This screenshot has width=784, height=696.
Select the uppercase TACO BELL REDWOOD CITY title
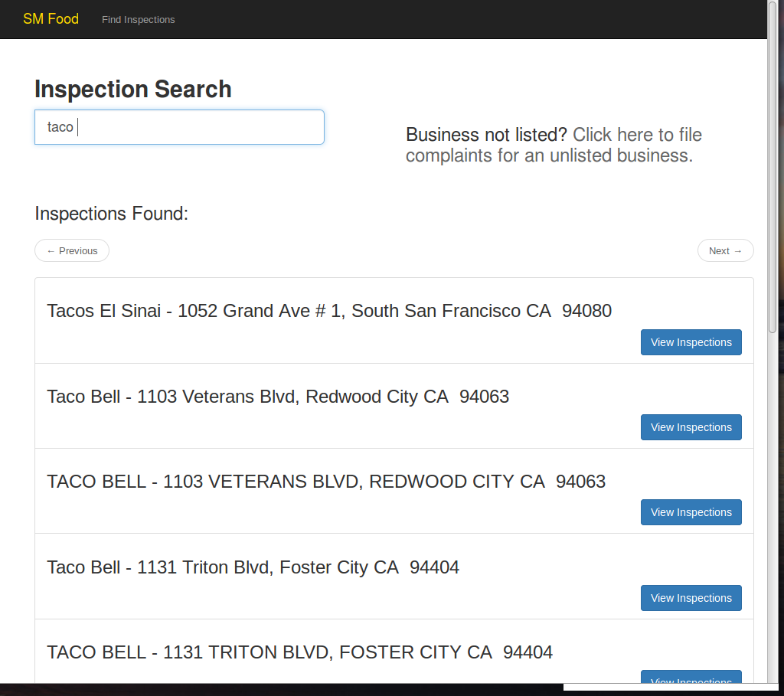(x=326, y=482)
